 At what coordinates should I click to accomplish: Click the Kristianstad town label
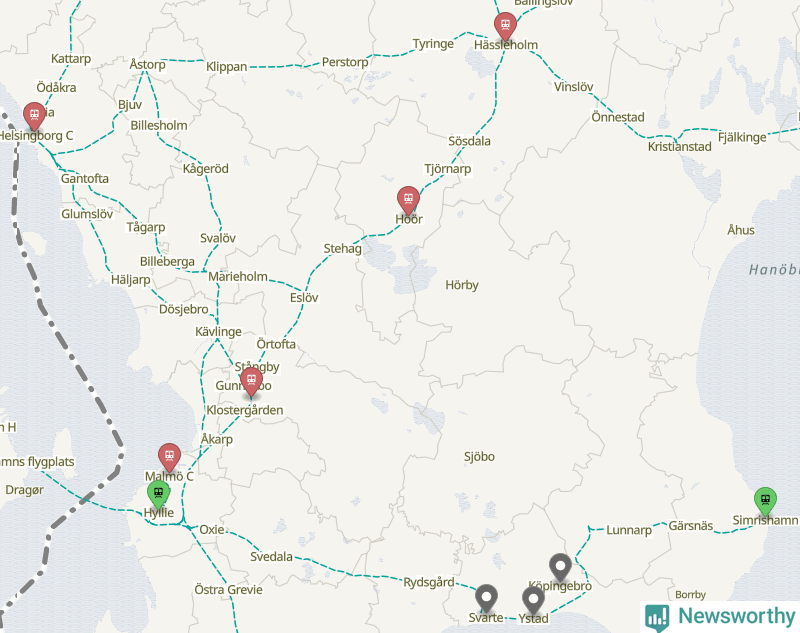click(x=680, y=147)
